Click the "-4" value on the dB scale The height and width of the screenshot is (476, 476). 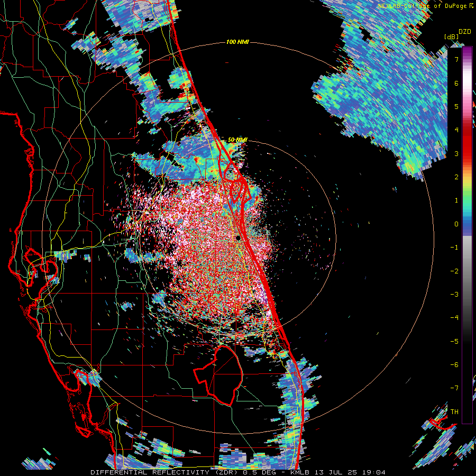454,318
